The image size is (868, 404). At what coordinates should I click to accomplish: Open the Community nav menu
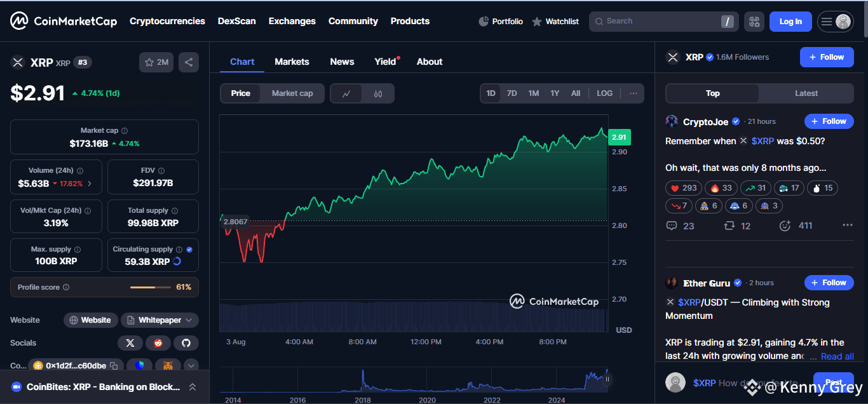pyautogui.click(x=353, y=21)
